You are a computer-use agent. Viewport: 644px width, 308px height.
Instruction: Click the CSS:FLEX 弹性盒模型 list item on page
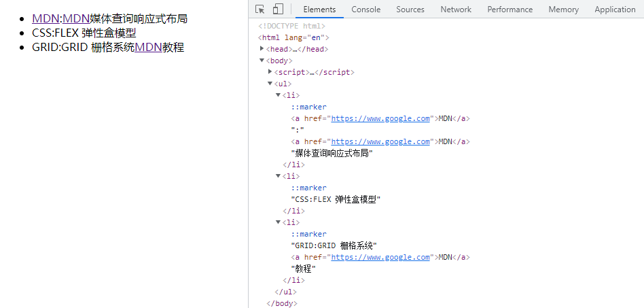click(84, 33)
